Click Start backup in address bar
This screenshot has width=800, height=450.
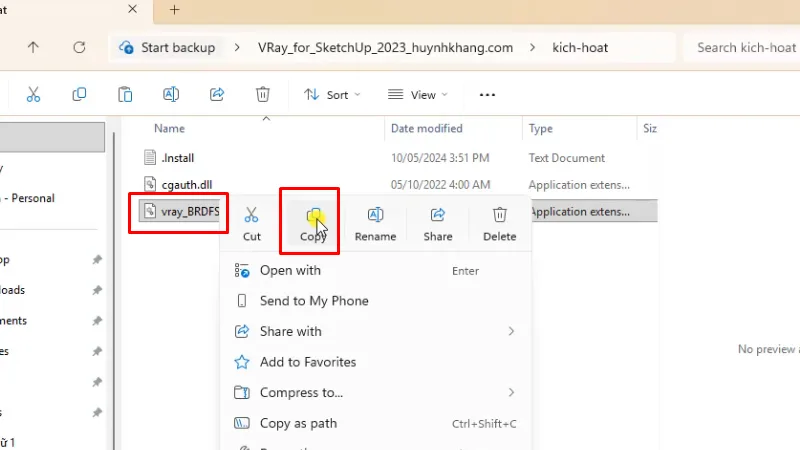click(x=167, y=47)
